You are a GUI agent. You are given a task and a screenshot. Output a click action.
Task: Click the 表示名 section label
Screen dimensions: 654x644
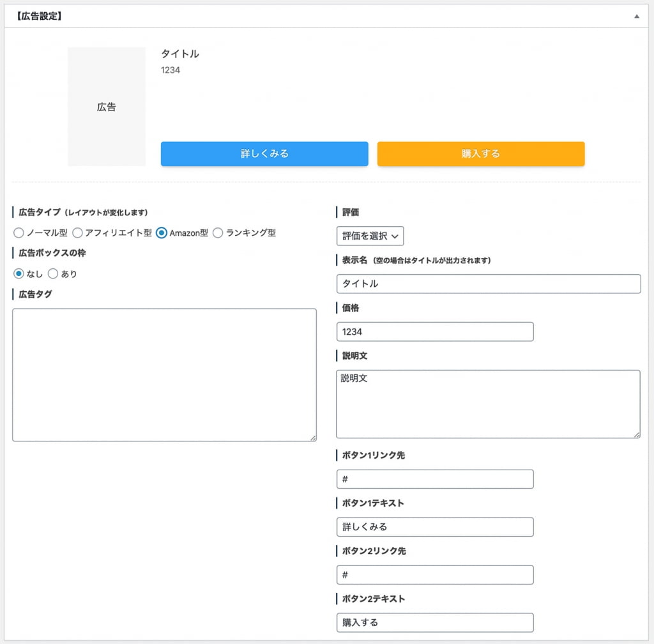[354, 260]
